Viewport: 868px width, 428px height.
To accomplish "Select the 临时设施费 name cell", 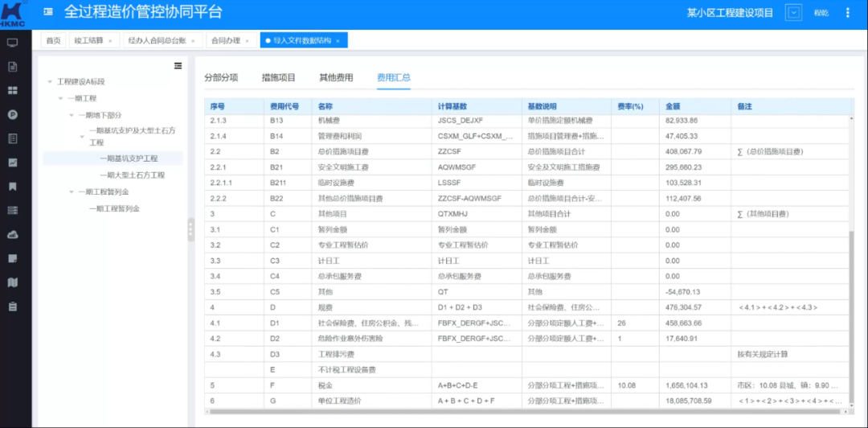I will pyautogui.click(x=371, y=183).
